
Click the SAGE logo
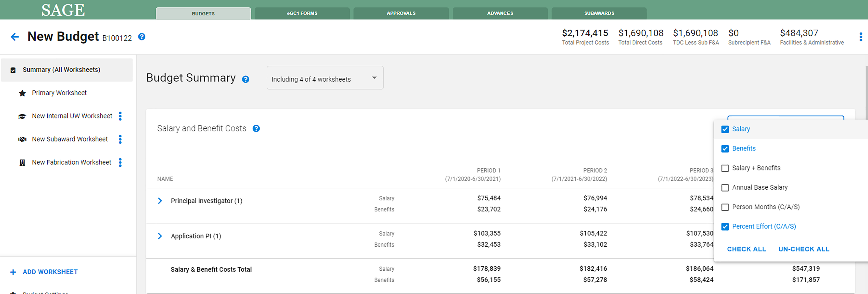63,10
